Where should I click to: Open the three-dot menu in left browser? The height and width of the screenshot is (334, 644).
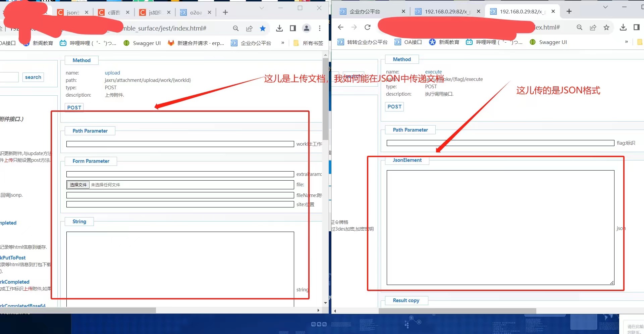coord(320,29)
